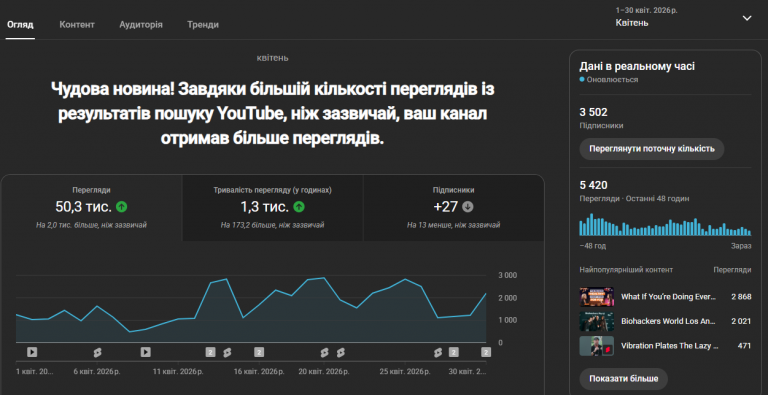
Task: Click the 'Найпопулярніший контент' label
Action: point(626,270)
